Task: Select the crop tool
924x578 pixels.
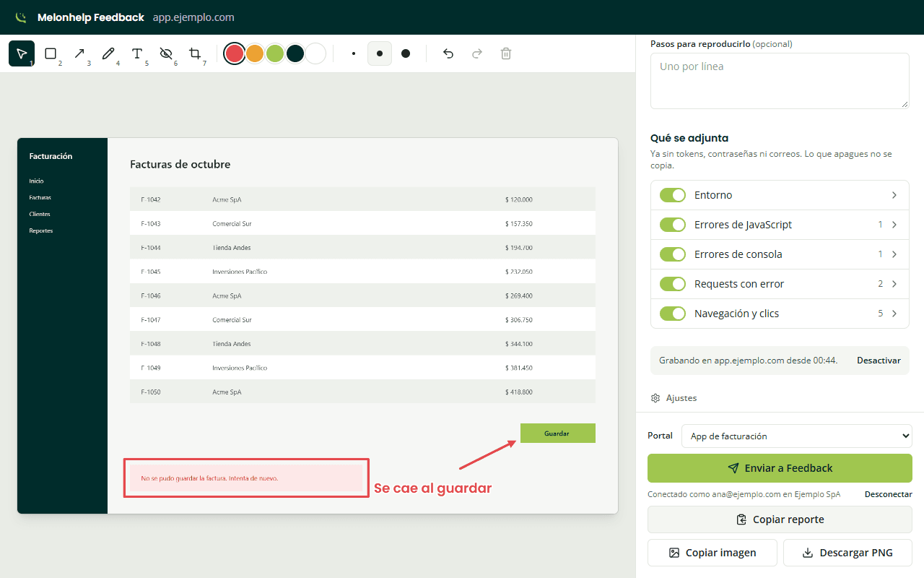Action: coord(195,53)
